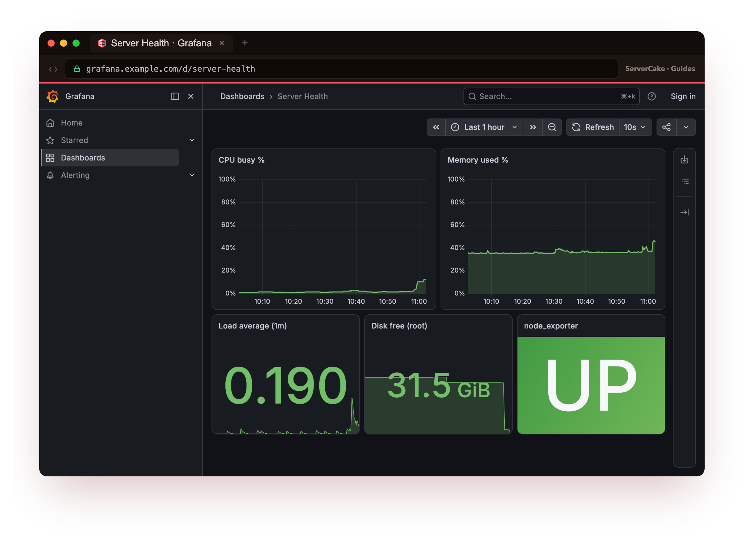Expand the Starred section chevron

coord(192,141)
